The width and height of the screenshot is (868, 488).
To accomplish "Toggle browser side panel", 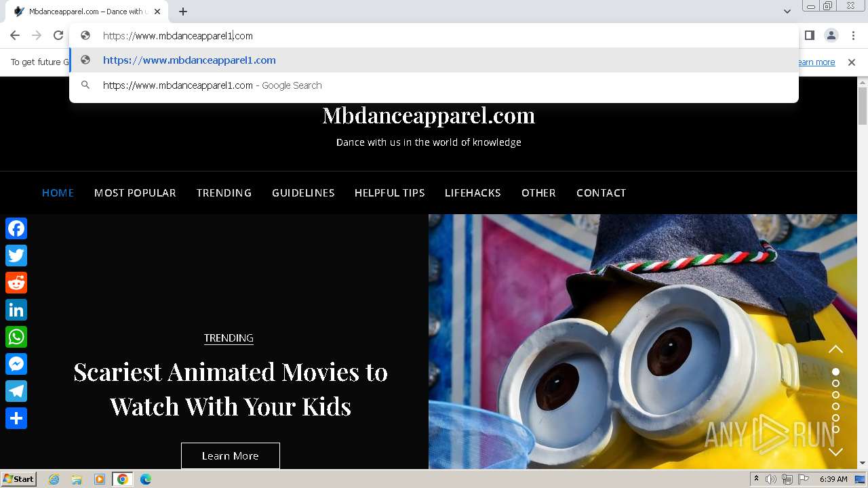I will pyautogui.click(x=810, y=35).
